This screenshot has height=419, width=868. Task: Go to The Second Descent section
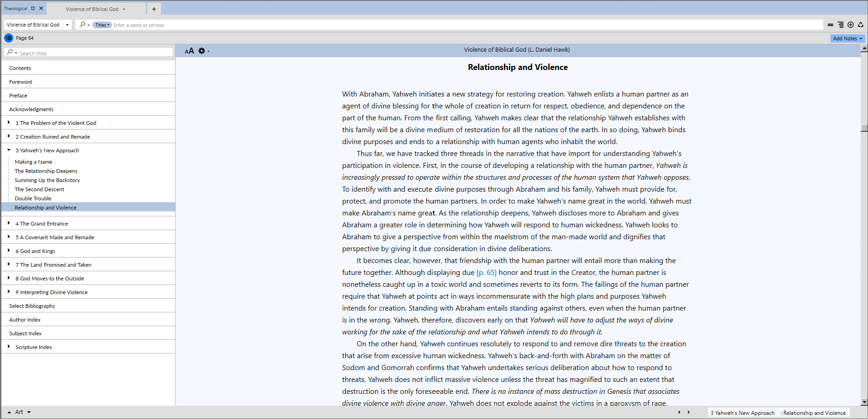coord(39,189)
